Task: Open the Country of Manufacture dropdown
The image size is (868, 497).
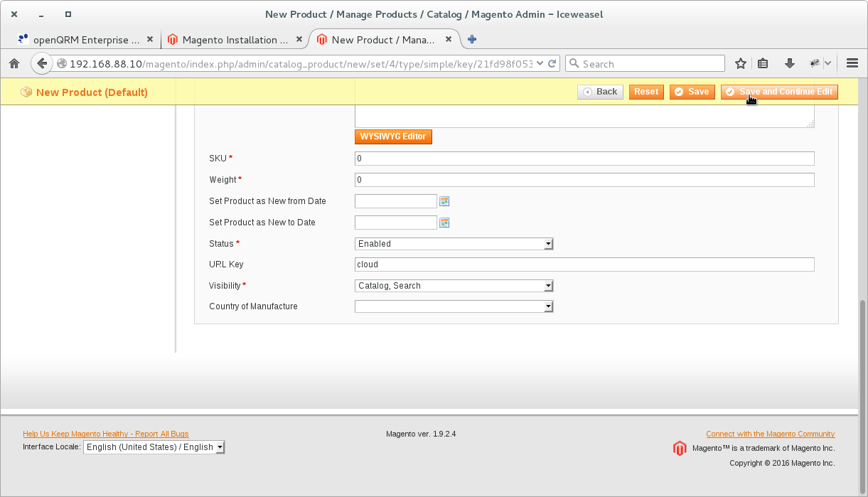Action: [454, 306]
